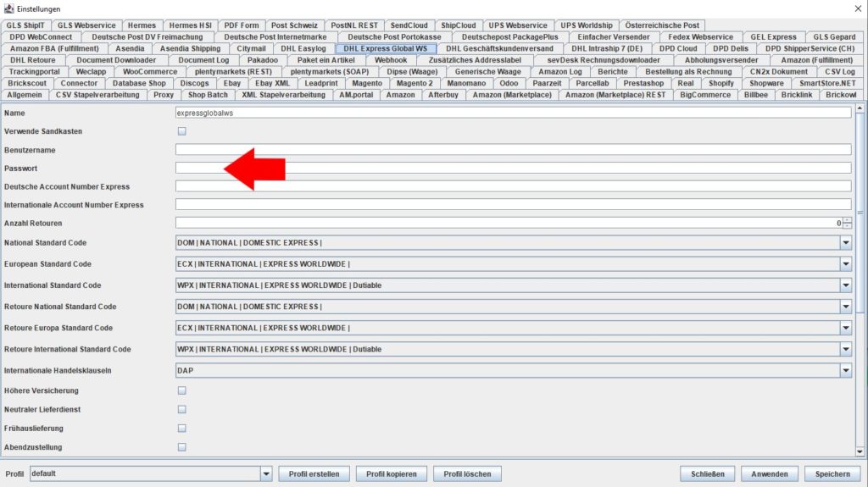Increase the Anzahl Retouren spinner value
Screen dimensions: 868x487
pyautogui.click(x=847, y=220)
